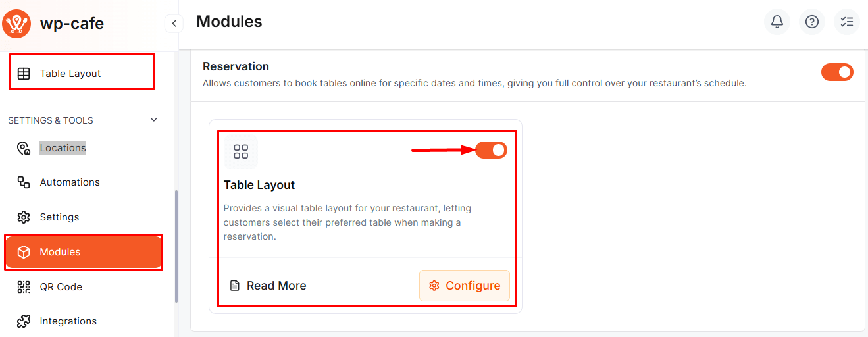Open the checklist icon in header
This screenshot has height=337, width=868.
[x=847, y=22]
